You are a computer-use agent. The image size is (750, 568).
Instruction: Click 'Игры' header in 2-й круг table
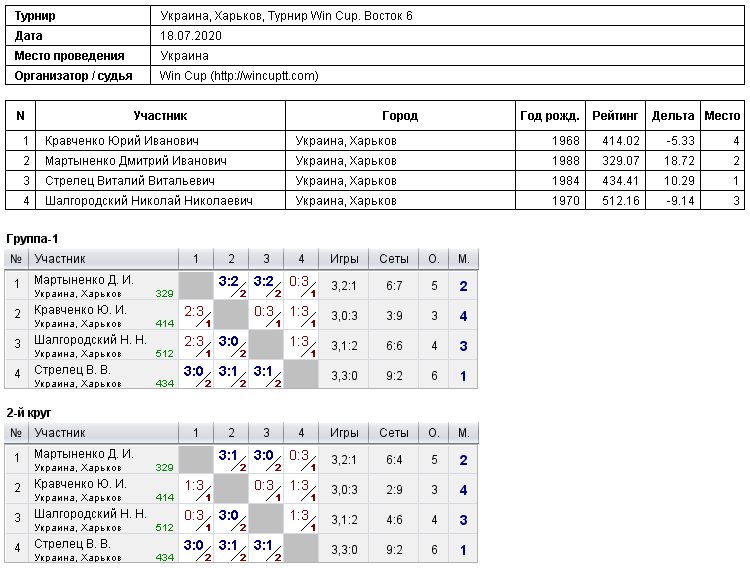[344, 433]
